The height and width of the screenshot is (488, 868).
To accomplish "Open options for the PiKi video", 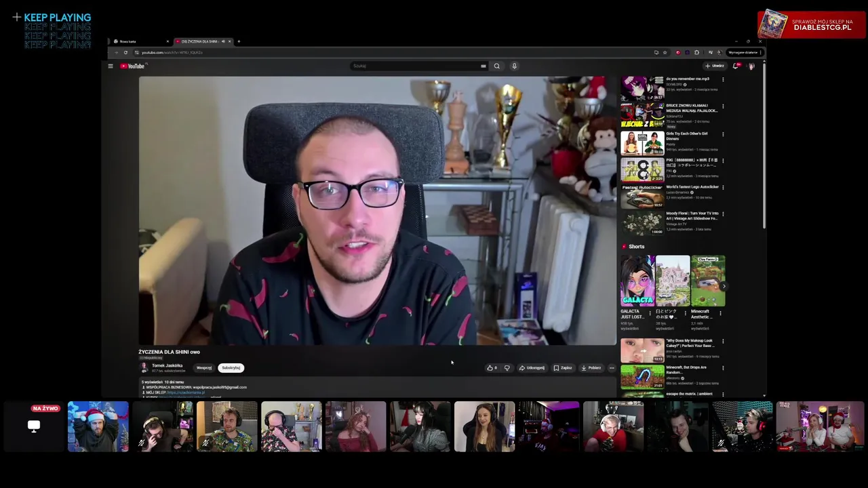I will click(x=723, y=161).
